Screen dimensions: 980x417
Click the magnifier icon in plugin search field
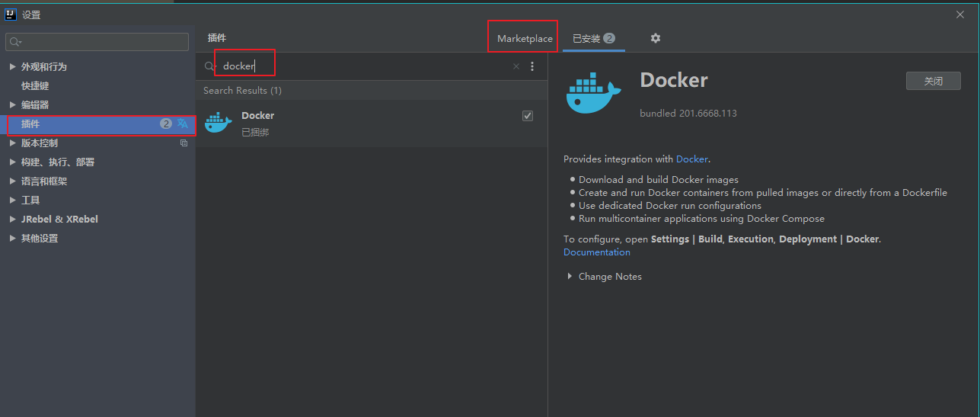(x=210, y=66)
